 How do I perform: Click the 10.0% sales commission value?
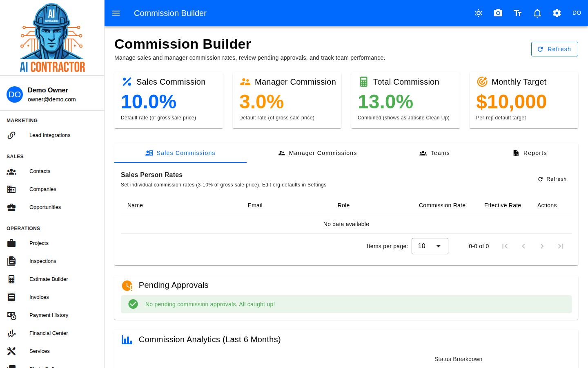pyautogui.click(x=149, y=102)
